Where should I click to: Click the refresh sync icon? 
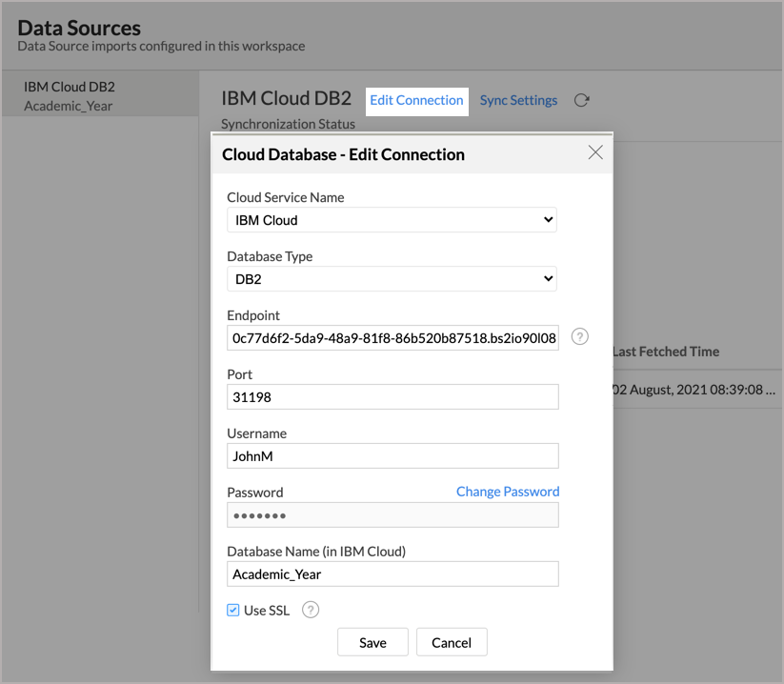581,100
